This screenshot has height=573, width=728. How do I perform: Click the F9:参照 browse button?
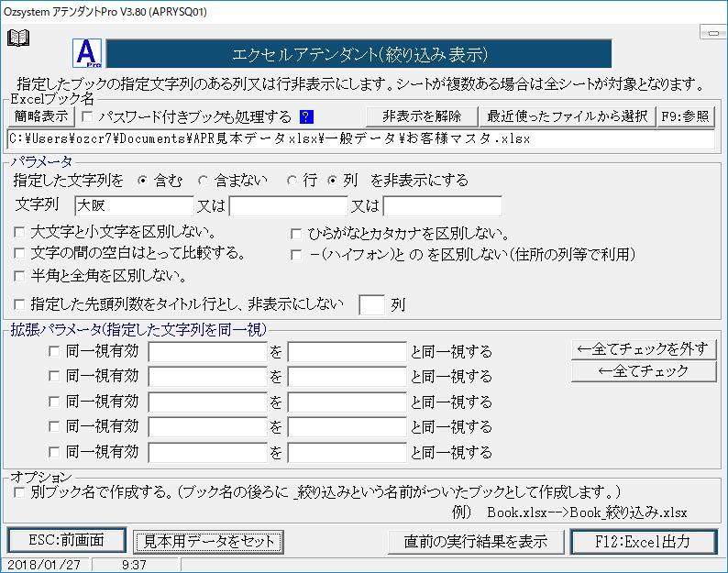coord(685,116)
